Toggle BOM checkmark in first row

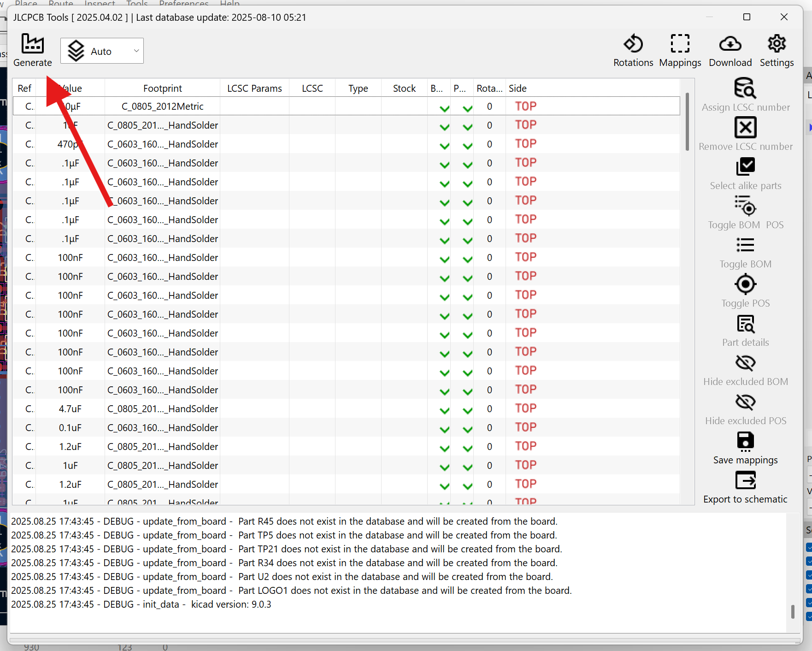(x=444, y=107)
